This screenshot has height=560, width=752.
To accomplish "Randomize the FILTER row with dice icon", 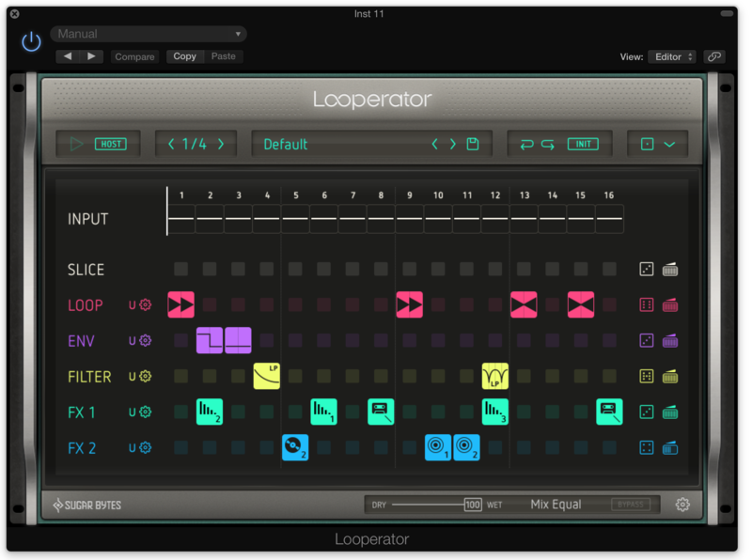I will [647, 377].
